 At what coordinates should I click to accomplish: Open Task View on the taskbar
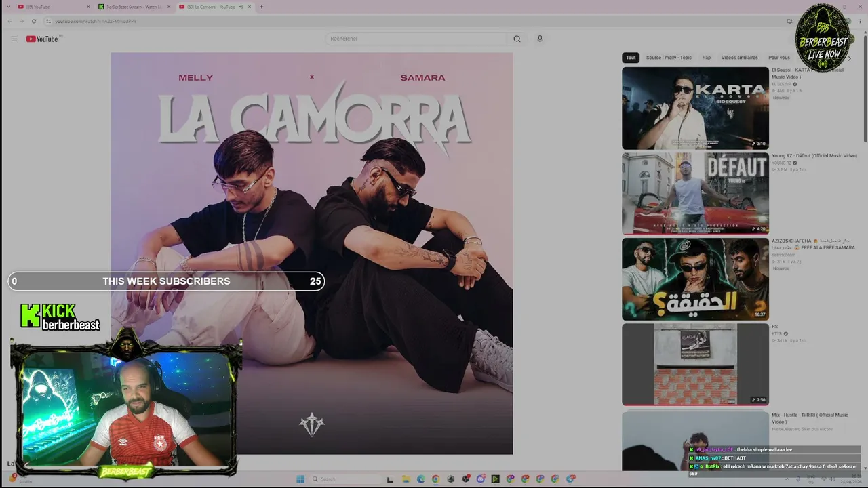tap(390, 479)
